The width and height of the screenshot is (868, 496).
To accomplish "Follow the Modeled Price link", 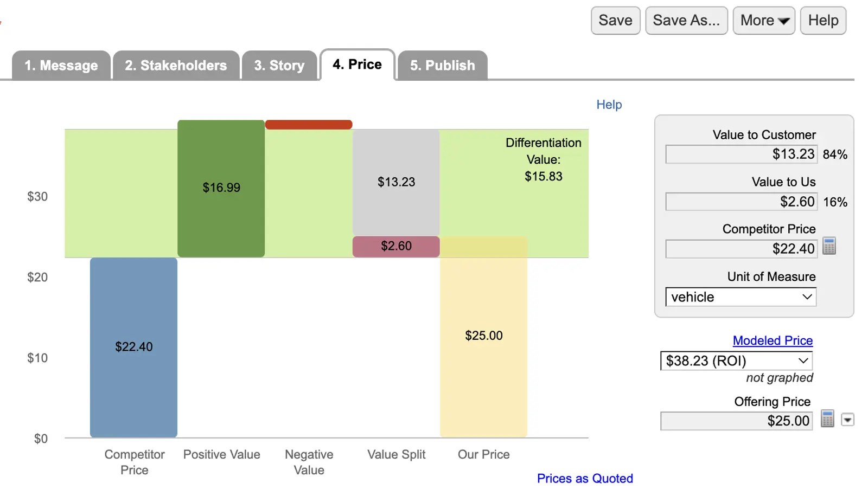I will (x=772, y=340).
